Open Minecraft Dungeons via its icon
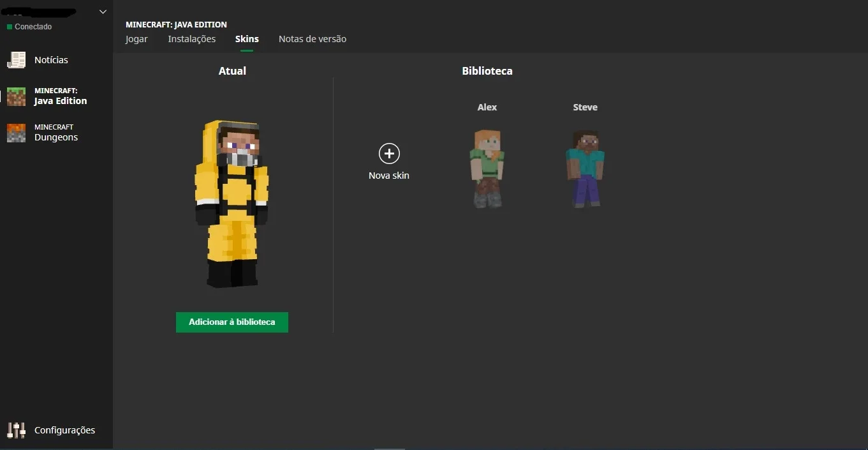The width and height of the screenshot is (868, 450). pyautogui.click(x=16, y=133)
